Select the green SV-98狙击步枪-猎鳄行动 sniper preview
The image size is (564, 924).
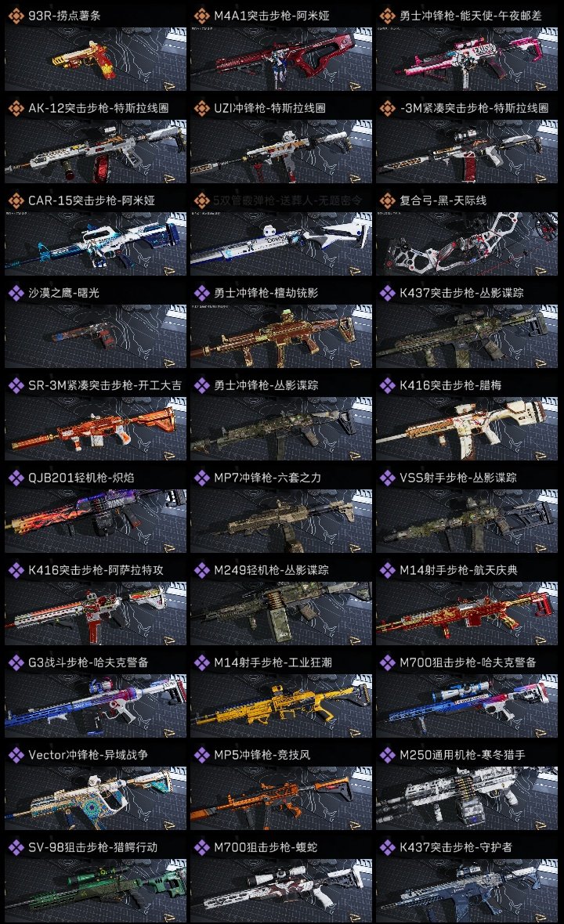coord(96,890)
